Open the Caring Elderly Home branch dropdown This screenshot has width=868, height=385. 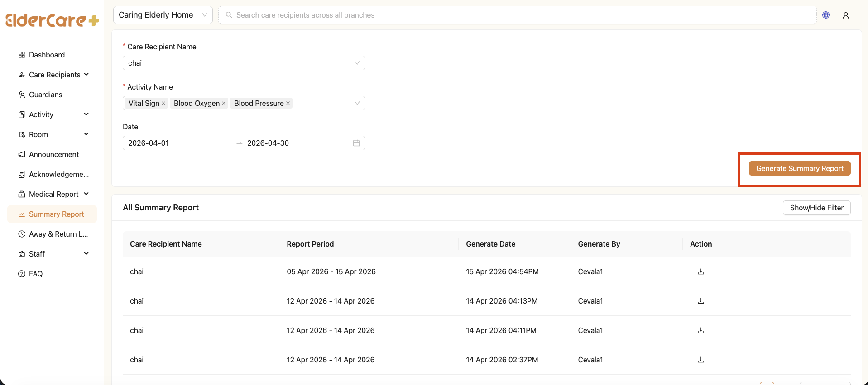pyautogui.click(x=163, y=15)
